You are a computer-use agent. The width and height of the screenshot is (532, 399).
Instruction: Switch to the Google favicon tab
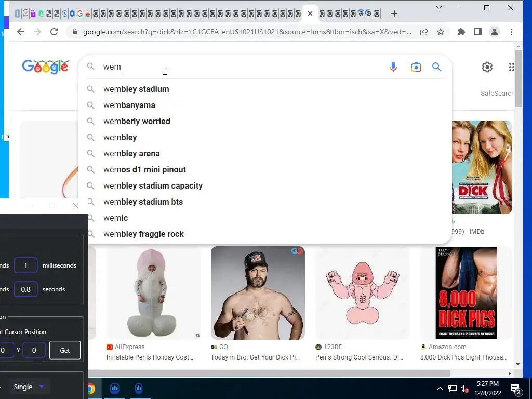tap(79, 14)
